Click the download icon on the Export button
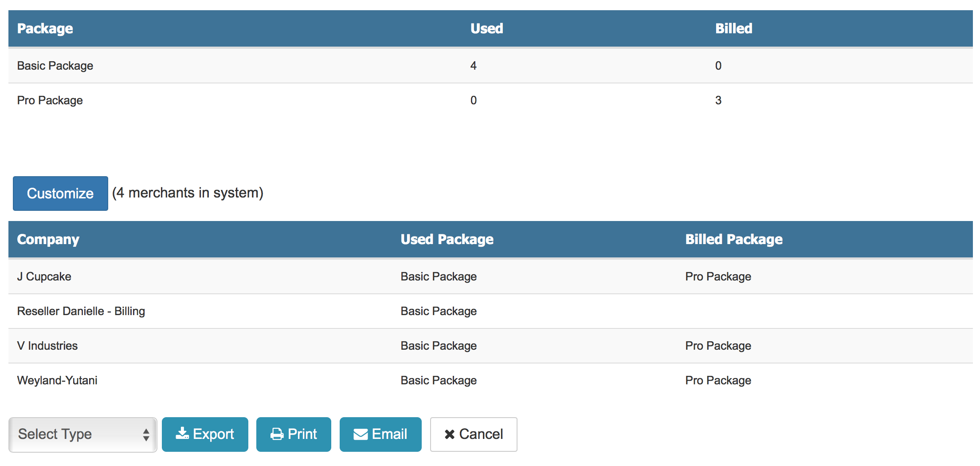The image size is (980, 466). click(x=183, y=434)
